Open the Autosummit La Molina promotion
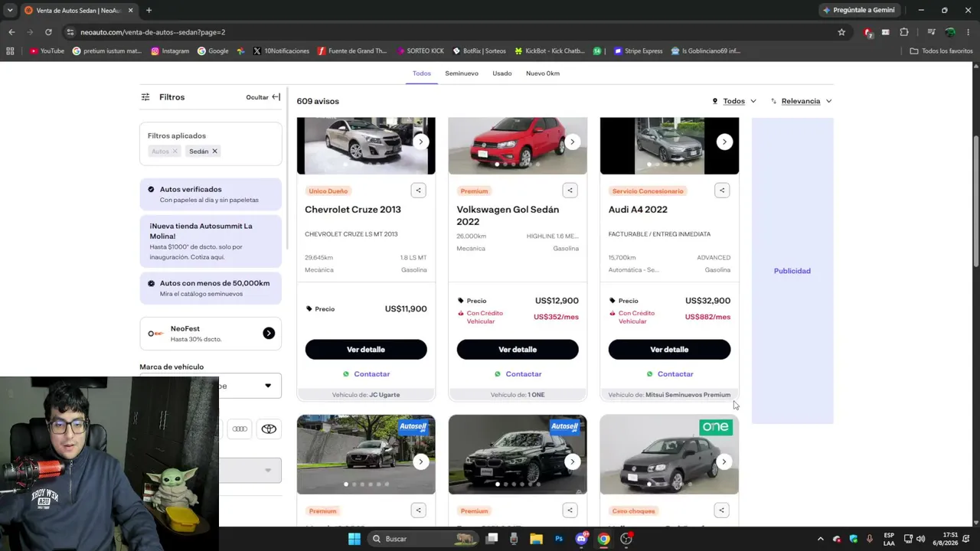Screen dimensions: 980x551 211,241
